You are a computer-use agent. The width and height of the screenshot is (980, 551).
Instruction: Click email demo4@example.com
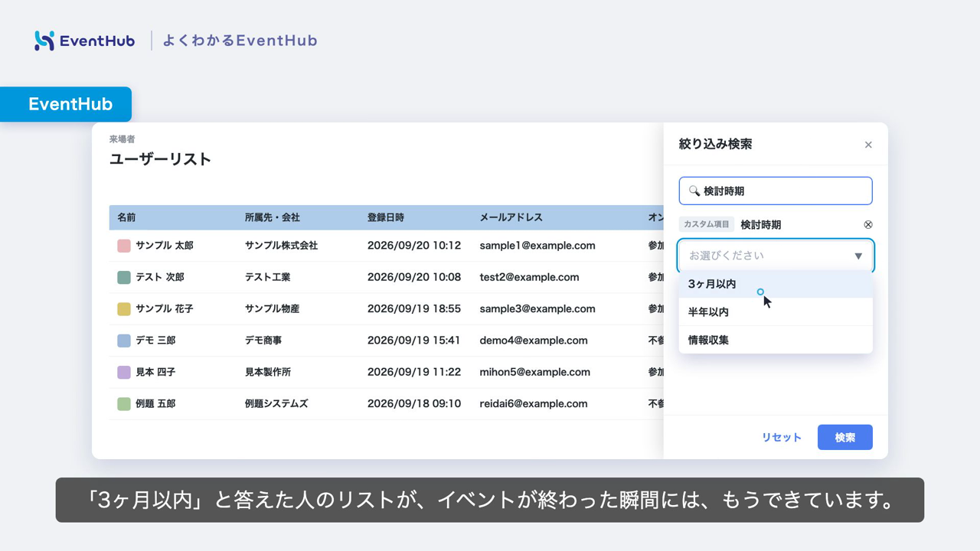tap(534, 341)
